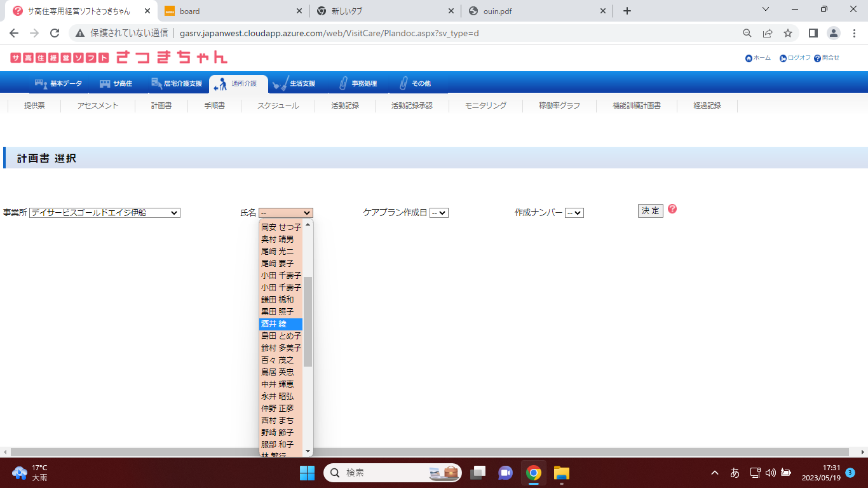
Task: Go to the モニタリング submenu link
Action: 485,105
